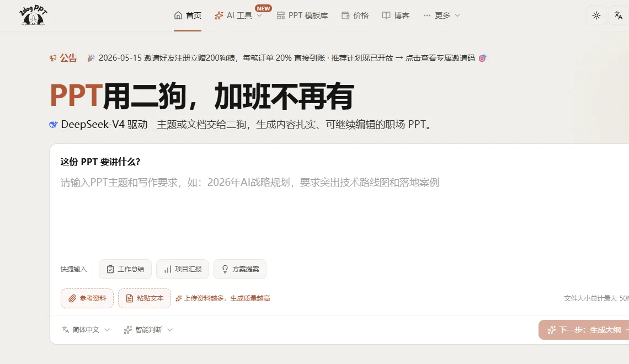Open the language translate icon at top right
The image size is (629, 364).
[x=618, y=15]
